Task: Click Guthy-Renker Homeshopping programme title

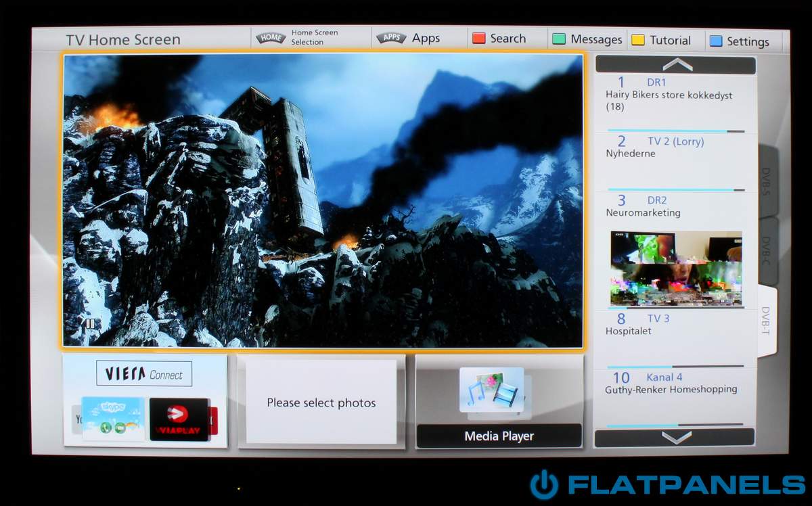Action: 671,390
